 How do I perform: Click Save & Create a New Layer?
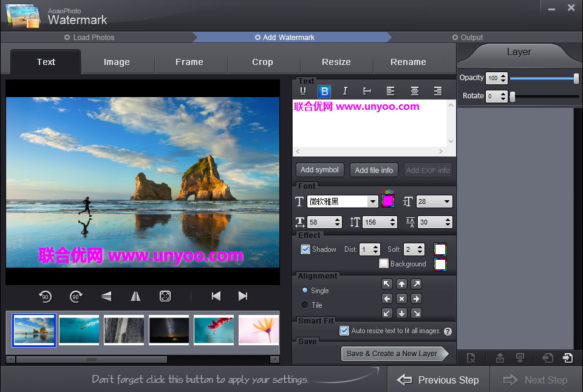tap(394, 354)
